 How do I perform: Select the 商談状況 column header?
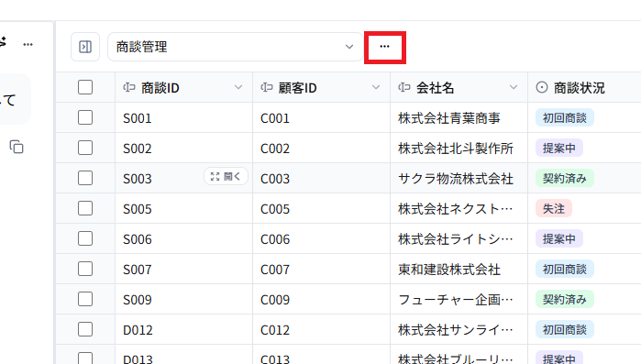(x=584, y=87)
